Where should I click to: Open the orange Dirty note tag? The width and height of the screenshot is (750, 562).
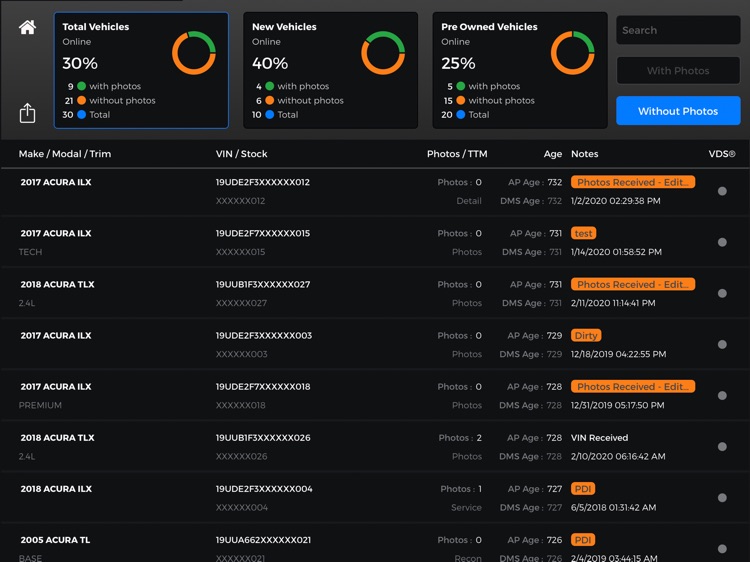(x=586, y=336)
